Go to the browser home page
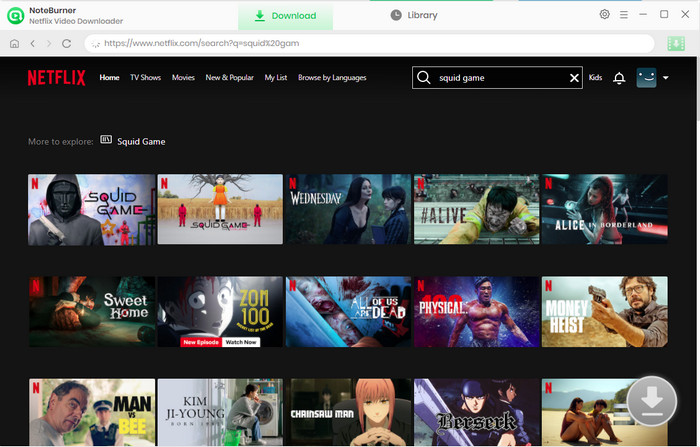 (14, 43)
